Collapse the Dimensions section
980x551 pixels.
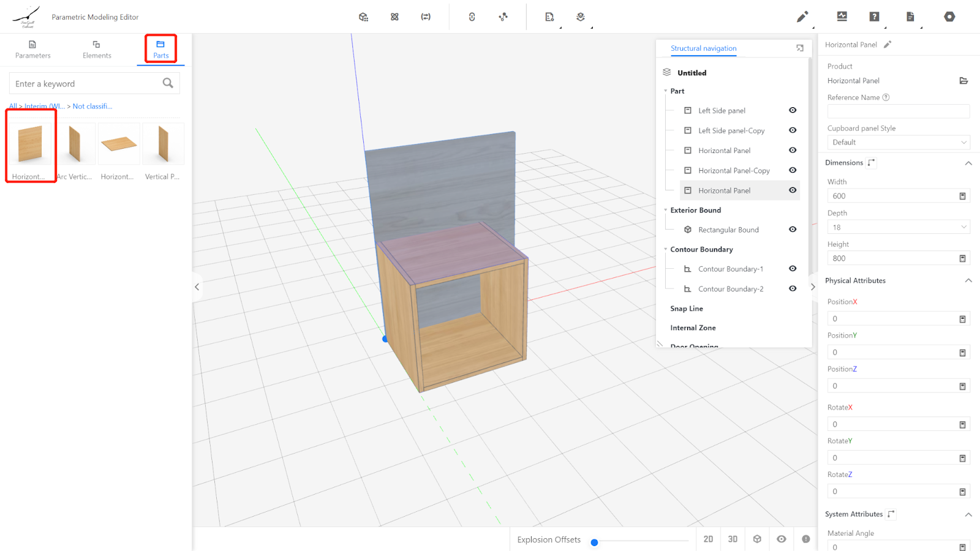tap(968, 163)
